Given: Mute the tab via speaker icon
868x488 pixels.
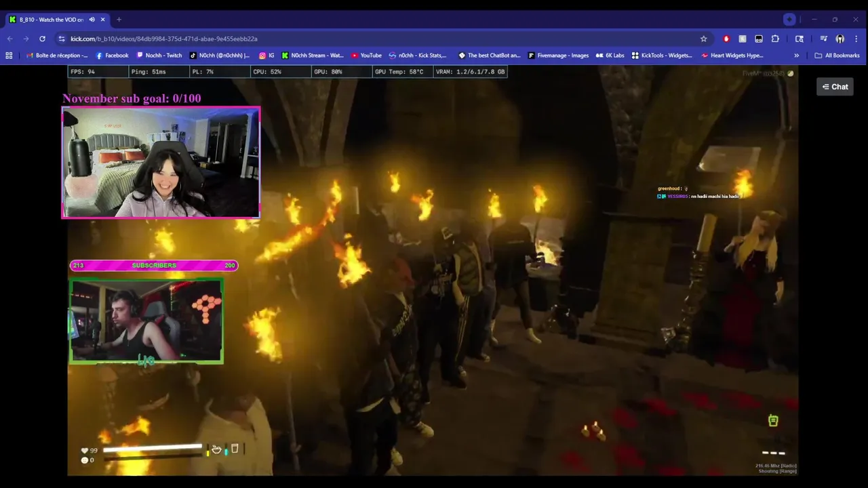Looking at the screenshot, I should coord(92,20).
